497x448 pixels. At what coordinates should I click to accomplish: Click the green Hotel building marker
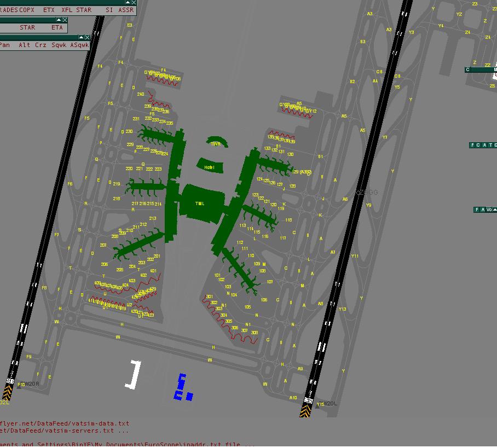pos(210,166)
